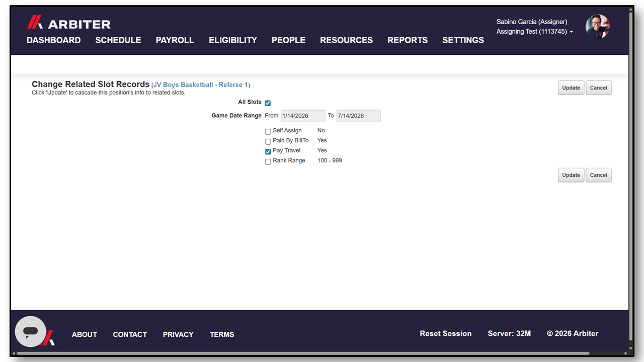The image size is (644, 362).
Task: Expand the Assigning Test account dropdown
Action: (x=534, y=32)
